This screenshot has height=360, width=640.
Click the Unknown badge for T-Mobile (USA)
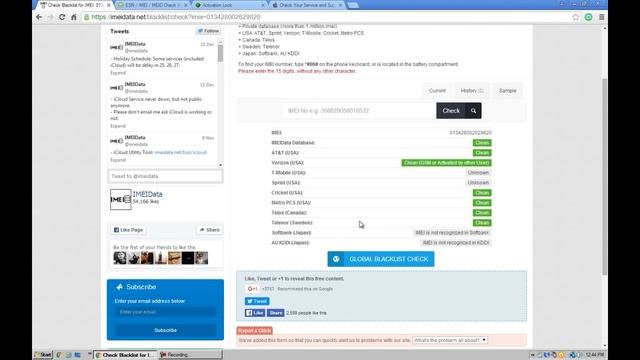pyautogui.click(x=478, y=173)
